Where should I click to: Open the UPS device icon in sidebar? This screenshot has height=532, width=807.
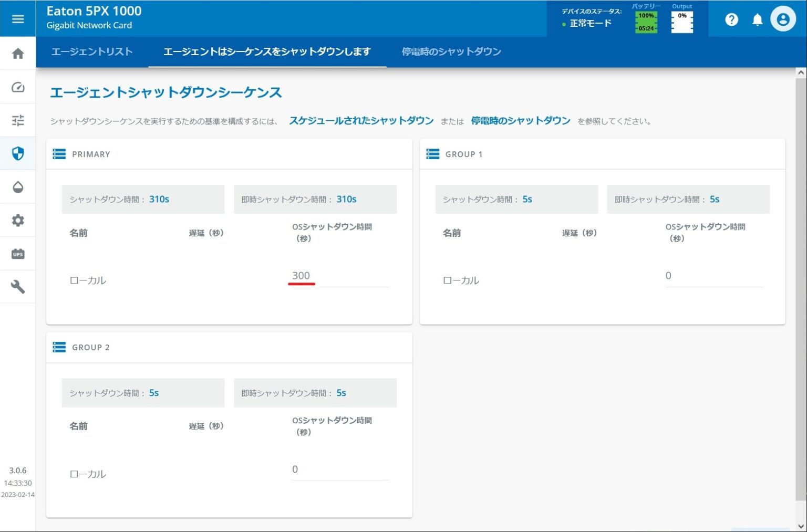[x=18, y=254]
